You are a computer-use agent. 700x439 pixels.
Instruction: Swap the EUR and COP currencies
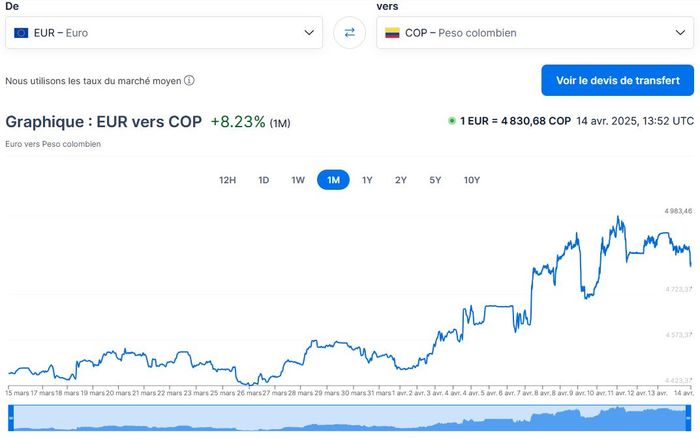(350, 32)
